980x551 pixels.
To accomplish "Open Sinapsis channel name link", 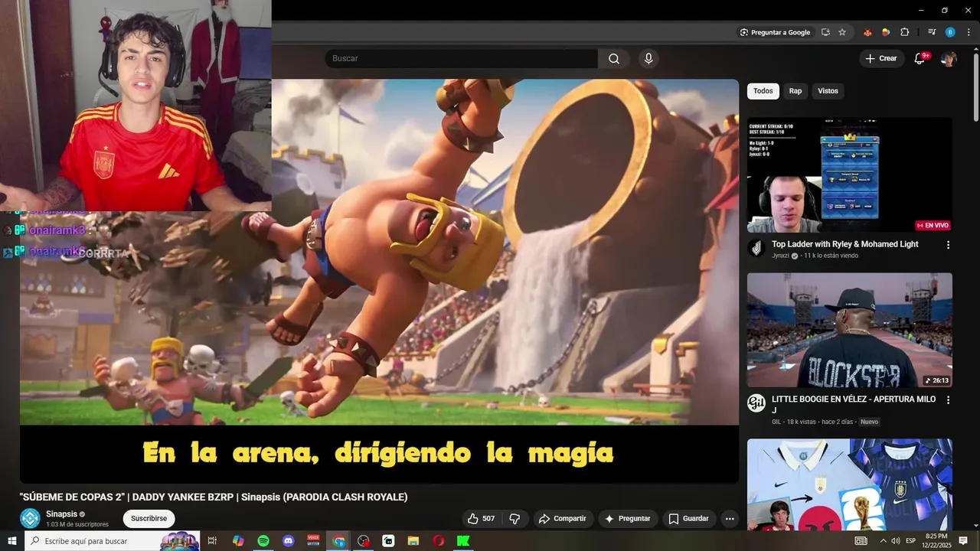I will tap(61, 514).
